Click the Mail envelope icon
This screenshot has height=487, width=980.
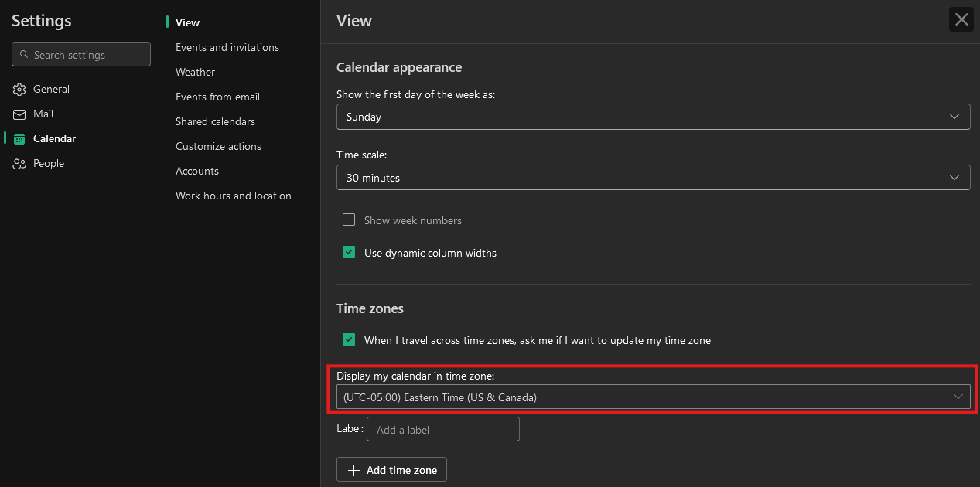pyautogui.click(x=19, y=114)
